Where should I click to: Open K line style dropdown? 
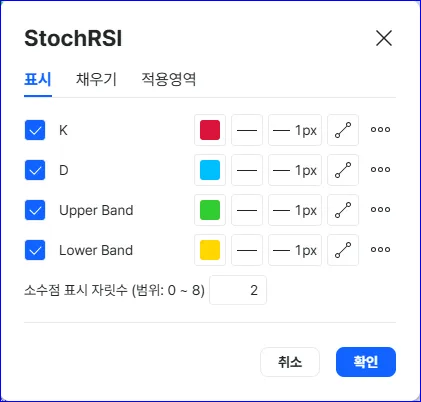(x=247, y=130)
